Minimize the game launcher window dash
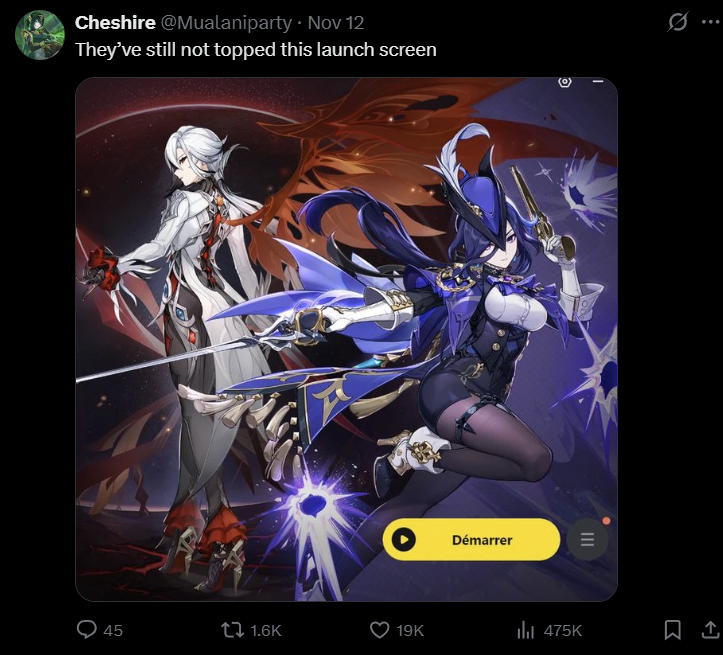 coord(598,82)
